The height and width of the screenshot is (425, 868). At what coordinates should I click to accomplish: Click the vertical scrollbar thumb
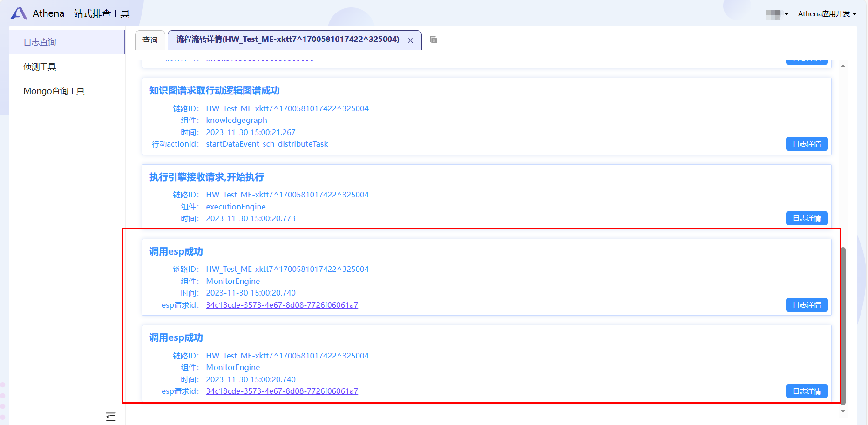tap(843, 326)
